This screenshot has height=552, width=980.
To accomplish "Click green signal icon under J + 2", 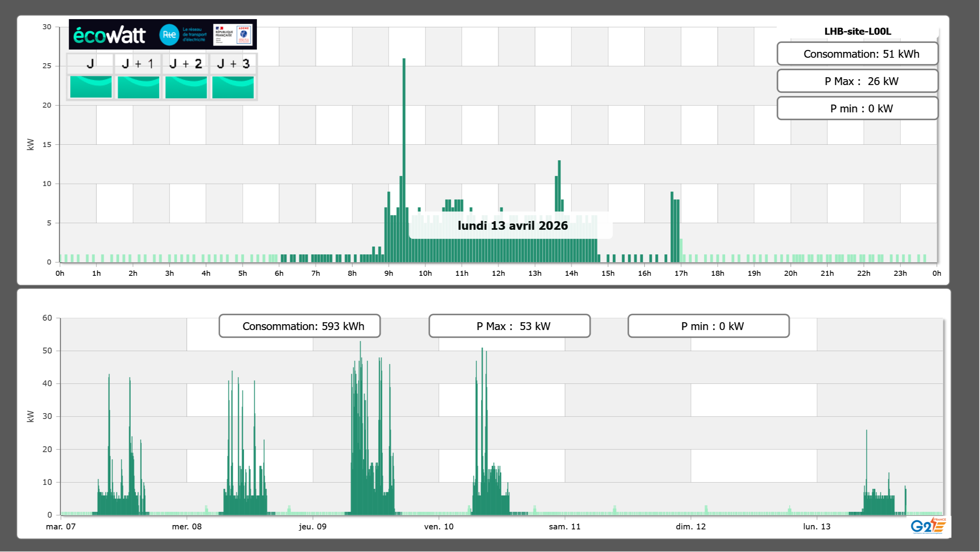I will (x=186, y=87).
